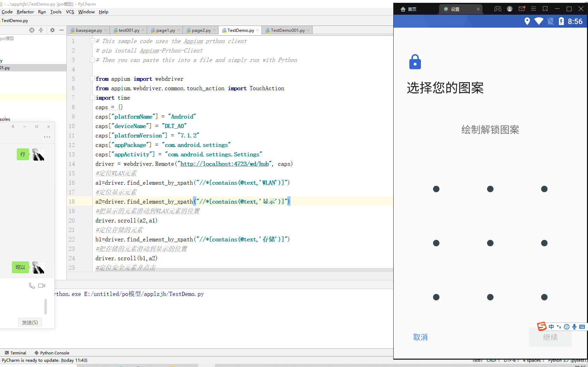Click the highlighted 可以 chat message tag
Viewport: 588px width, 367px height.
(20, 267)
